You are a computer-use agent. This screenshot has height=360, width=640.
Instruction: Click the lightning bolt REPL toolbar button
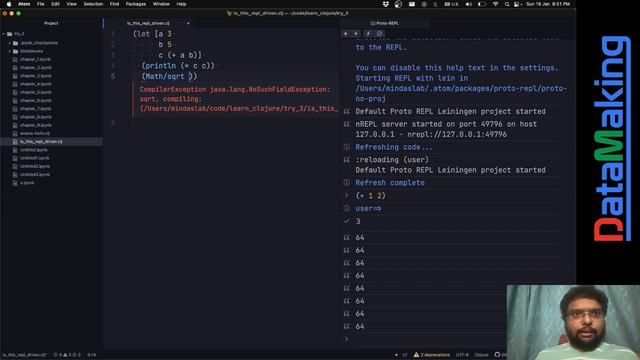[368, 34]
